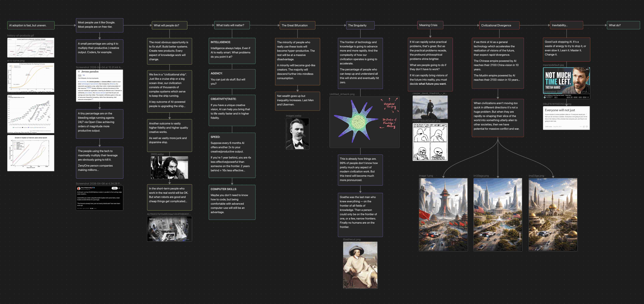Select the 'im33age.png' file label

[x=481, y=176]
